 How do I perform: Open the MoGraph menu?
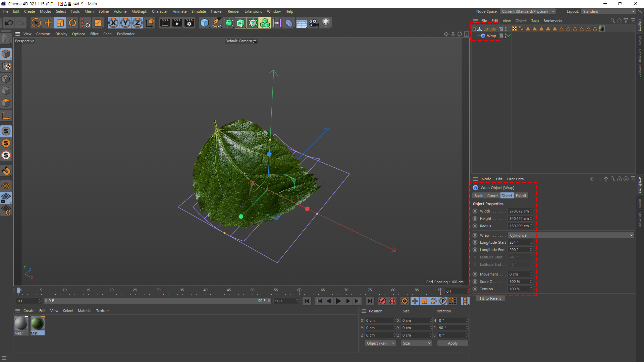(139, 11)
